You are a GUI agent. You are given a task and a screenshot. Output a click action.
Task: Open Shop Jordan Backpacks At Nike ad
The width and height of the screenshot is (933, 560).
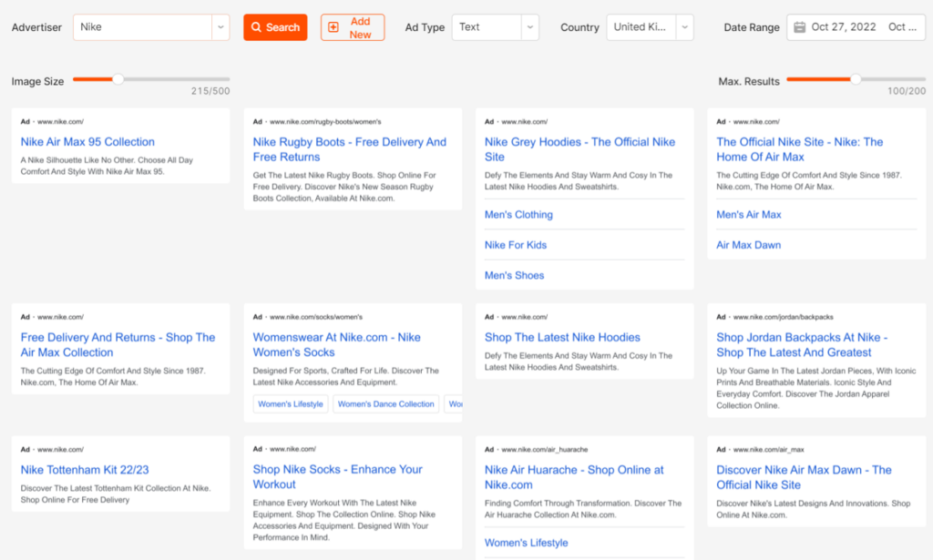pos(802,345)
